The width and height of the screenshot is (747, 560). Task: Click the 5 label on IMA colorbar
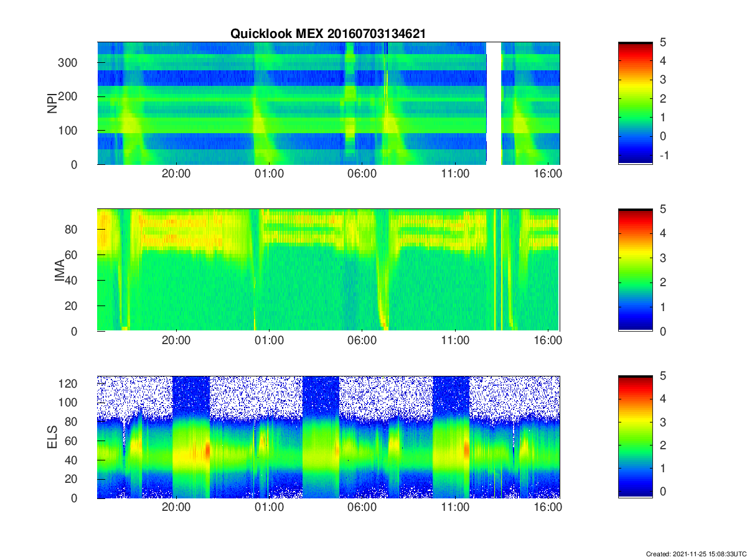(x=663, y=209)
